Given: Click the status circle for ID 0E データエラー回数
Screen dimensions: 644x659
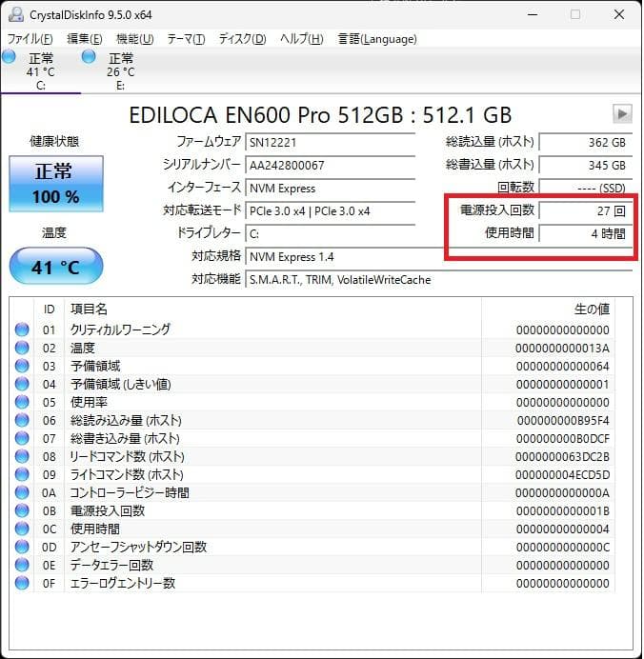Looking at the screenshot, I should click(22, 565).
